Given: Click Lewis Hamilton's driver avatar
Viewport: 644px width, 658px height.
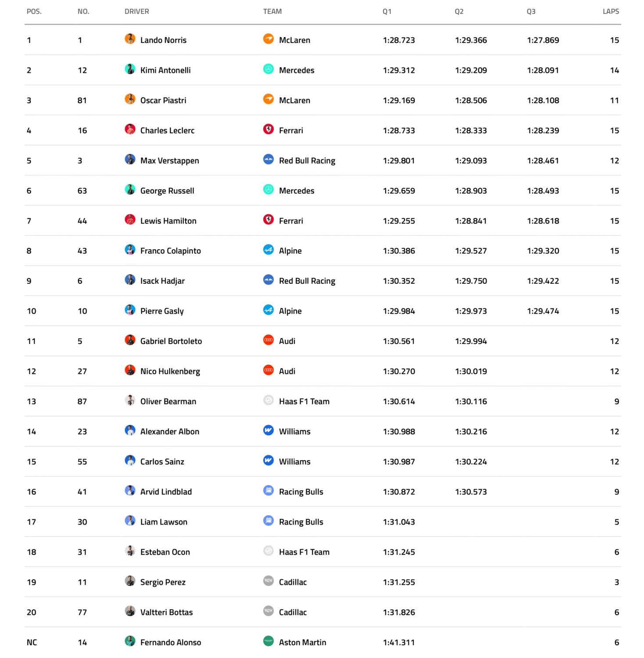Looking at the screenshot, I should coord(130,220).
